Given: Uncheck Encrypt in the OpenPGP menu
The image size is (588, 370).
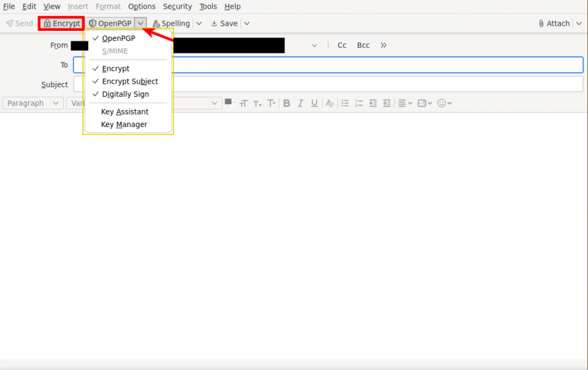Looking at the screenshot, I should pos(115,68).
